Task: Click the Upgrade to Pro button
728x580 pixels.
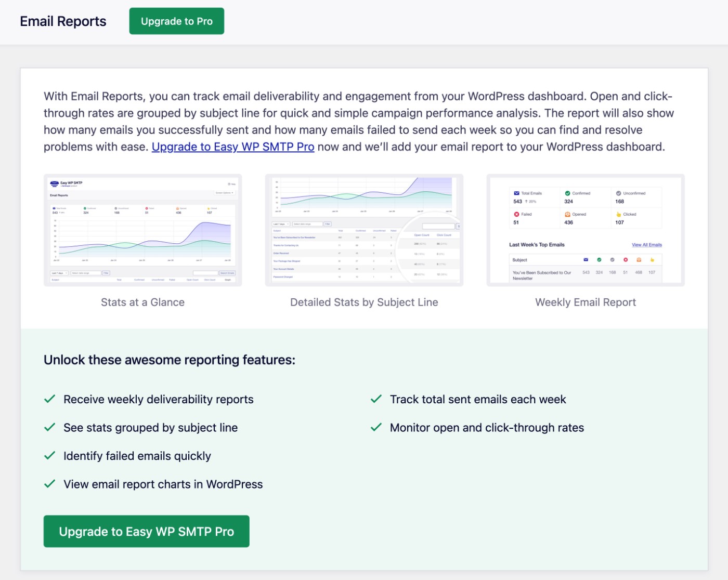Action: (x=177, y=21)
